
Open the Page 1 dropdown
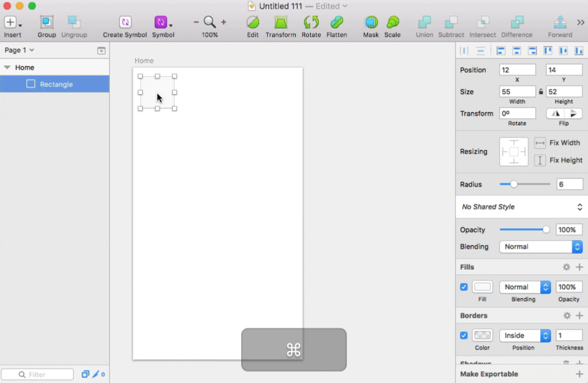click(x=19, y=50)
